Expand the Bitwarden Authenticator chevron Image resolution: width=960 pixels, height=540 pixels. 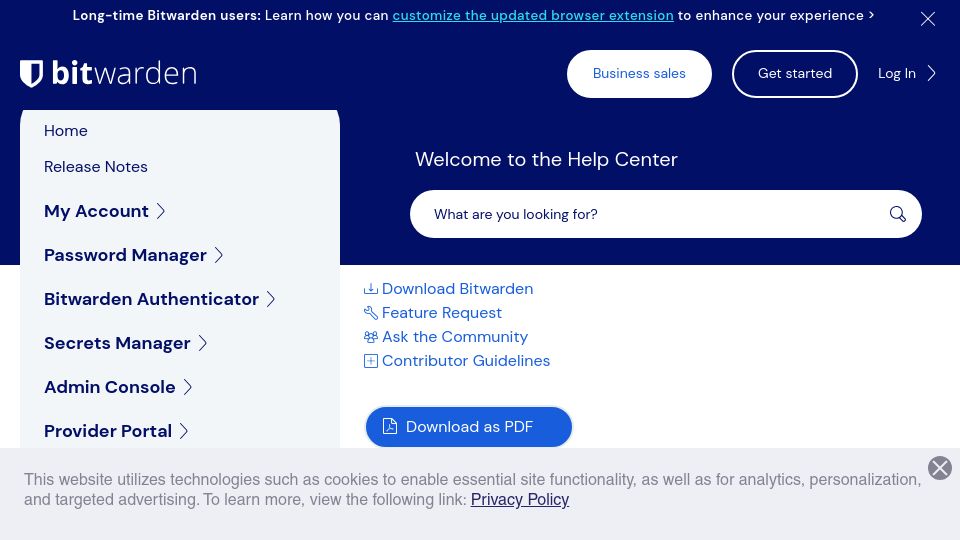click(x=271, y=299)
